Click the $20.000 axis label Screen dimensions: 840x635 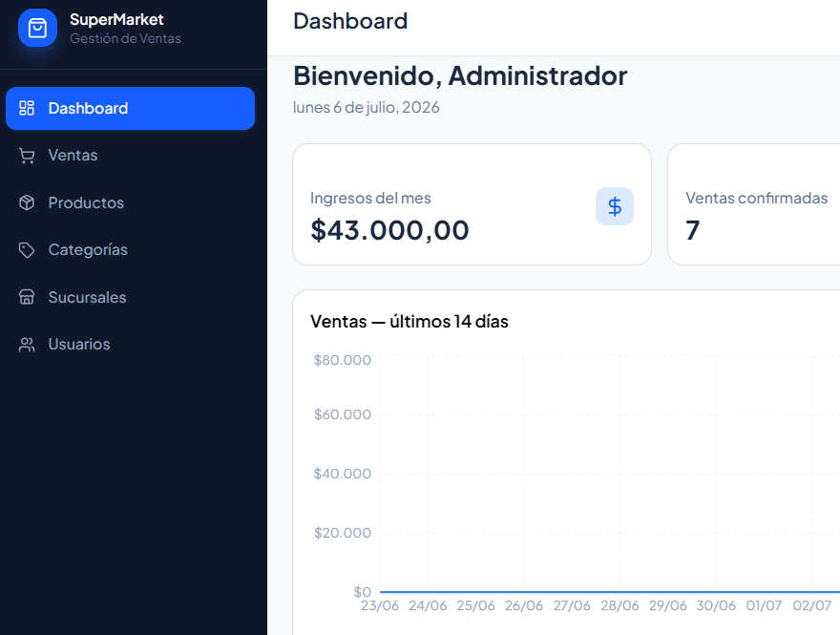[x=343, y=533]
